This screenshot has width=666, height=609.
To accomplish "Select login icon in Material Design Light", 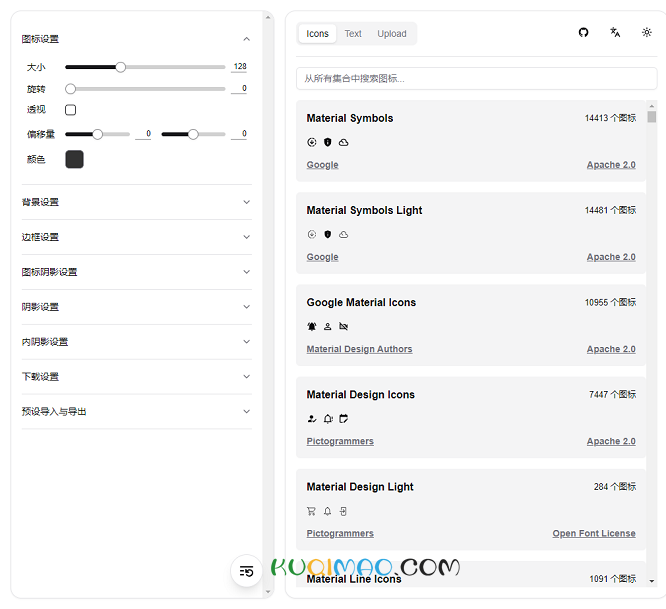I will pos(343,511).
